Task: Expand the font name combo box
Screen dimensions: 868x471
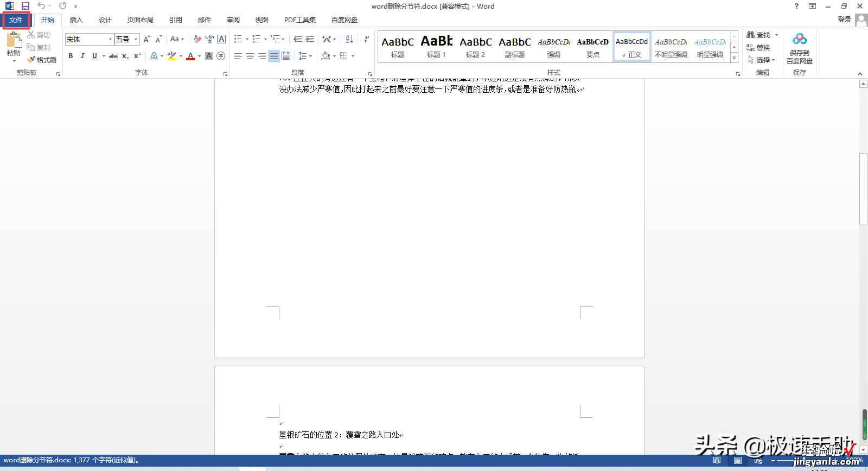Action: 110,39
